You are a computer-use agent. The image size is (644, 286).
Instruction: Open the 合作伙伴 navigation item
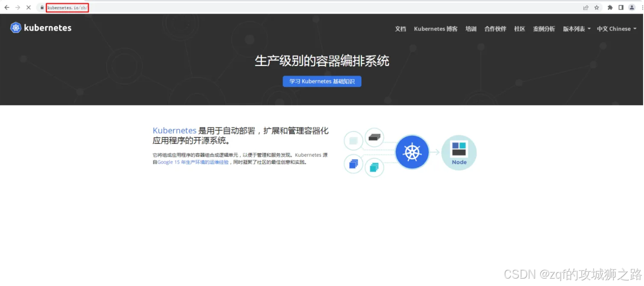(x=495, y=29)
